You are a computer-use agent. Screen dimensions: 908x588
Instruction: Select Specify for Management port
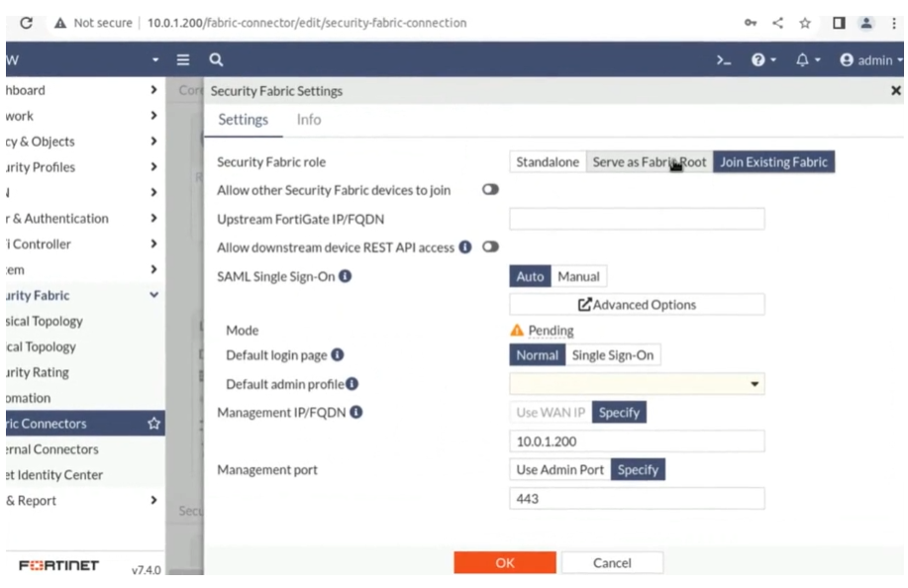click(x=638, y=470)
